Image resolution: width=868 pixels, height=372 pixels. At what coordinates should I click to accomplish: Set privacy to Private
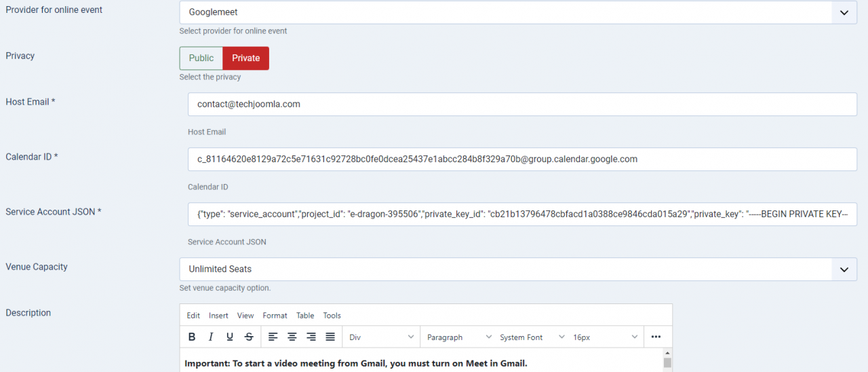tap(245, 58)
